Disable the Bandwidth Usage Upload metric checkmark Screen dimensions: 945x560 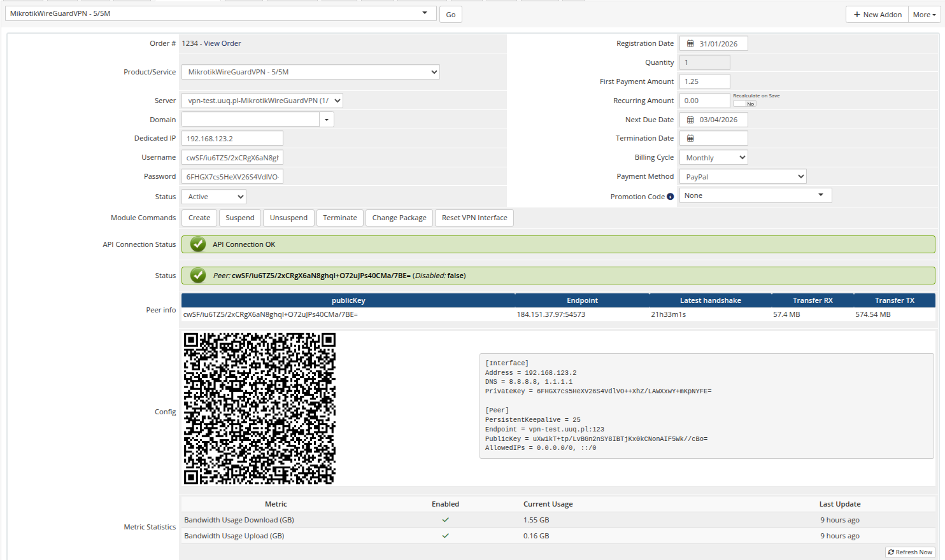[445, 535]
